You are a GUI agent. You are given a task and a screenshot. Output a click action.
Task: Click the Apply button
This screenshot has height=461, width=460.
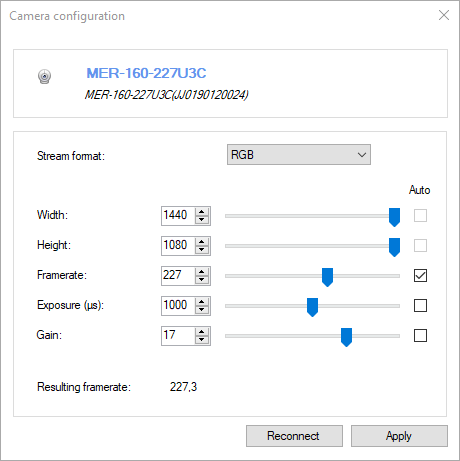point(399,436)
